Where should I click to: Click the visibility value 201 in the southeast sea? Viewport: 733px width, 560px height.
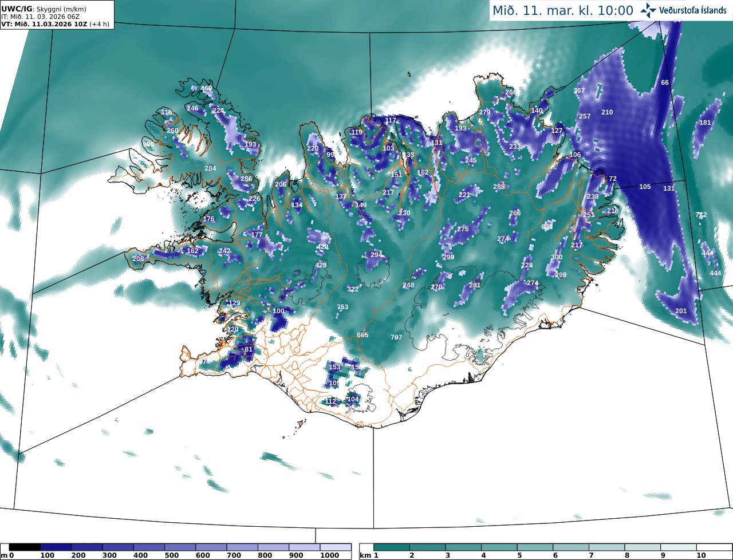click(681, 311)
